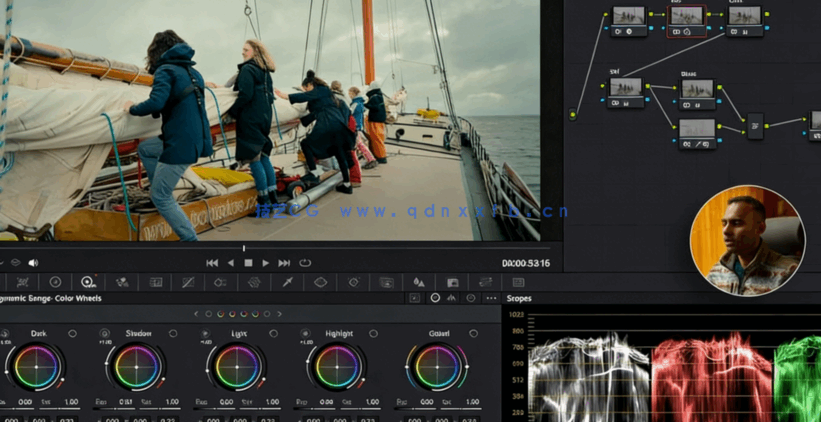Go to next wheels page with right chevron

pyautogui.click(x=280, y=314)
